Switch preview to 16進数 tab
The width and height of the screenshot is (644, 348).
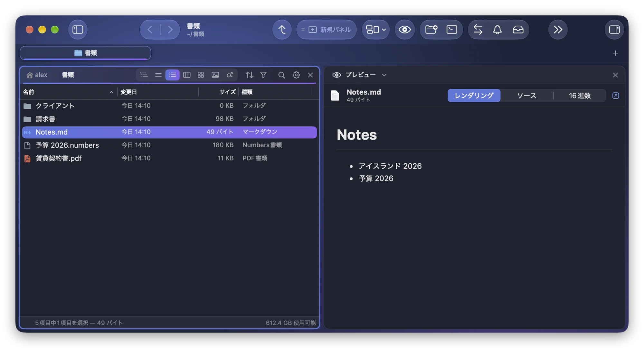[x=580, y=96]
